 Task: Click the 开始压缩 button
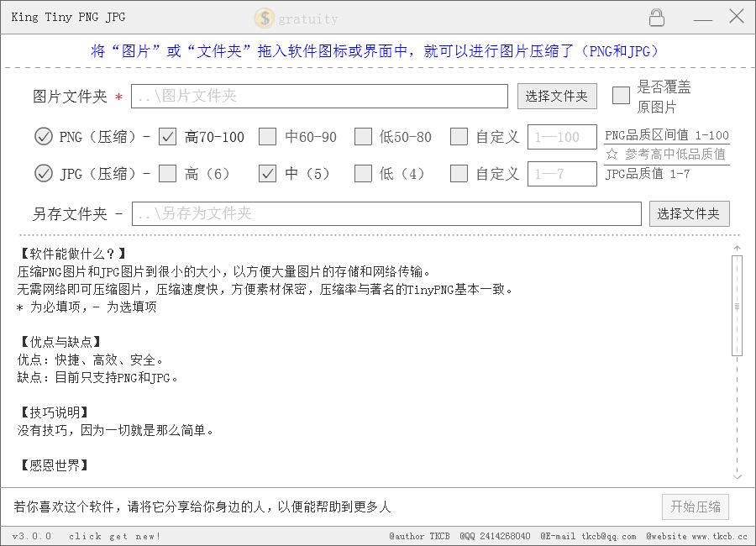tap(696, 507)
